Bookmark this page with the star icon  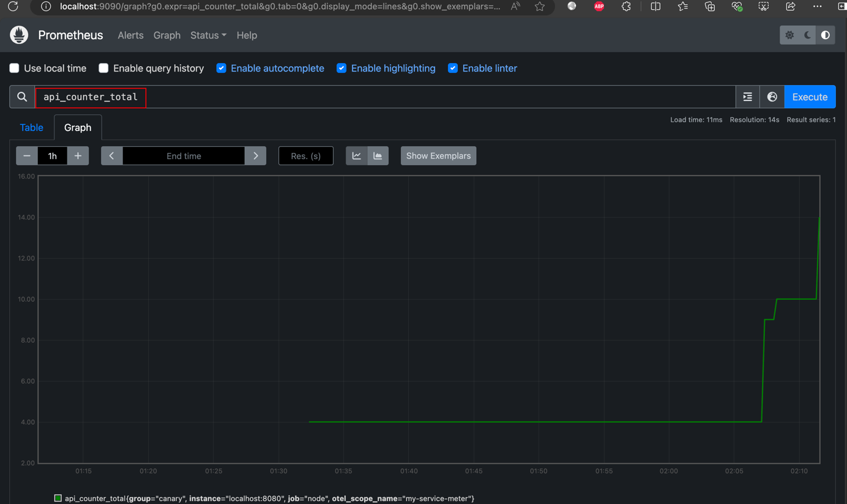[x=539, y=6]
